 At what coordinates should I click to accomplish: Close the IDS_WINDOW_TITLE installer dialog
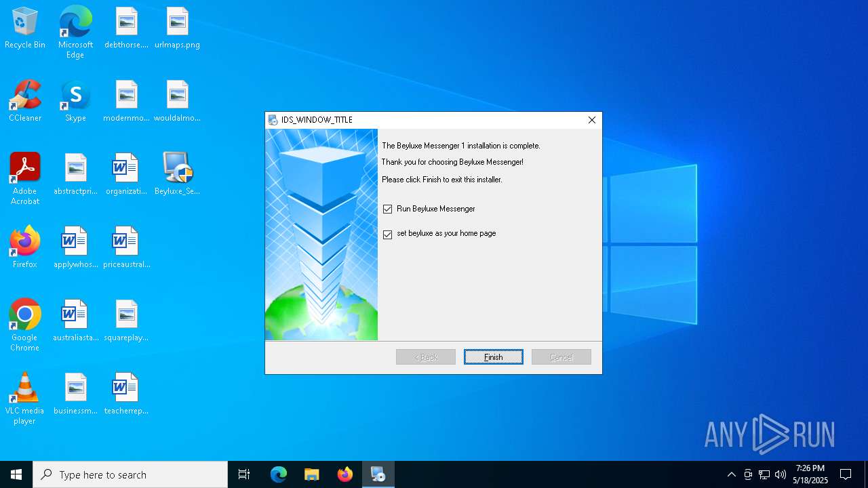pos(592,120)
